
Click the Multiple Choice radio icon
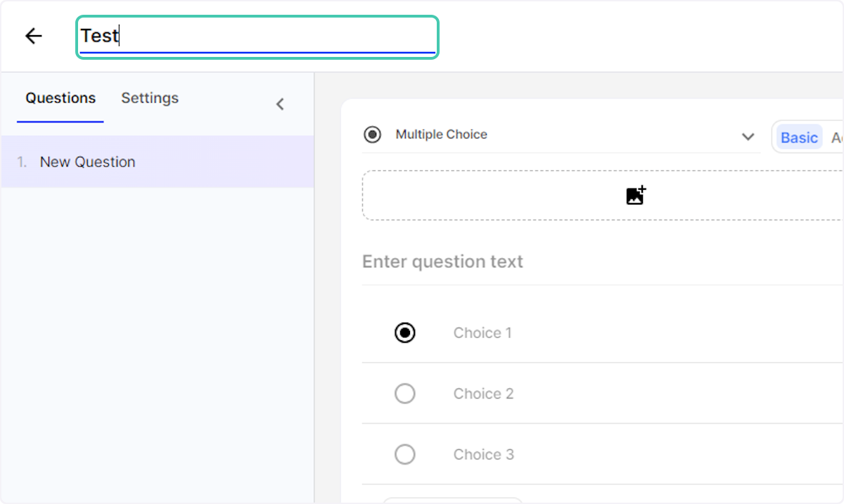point(373,134)
